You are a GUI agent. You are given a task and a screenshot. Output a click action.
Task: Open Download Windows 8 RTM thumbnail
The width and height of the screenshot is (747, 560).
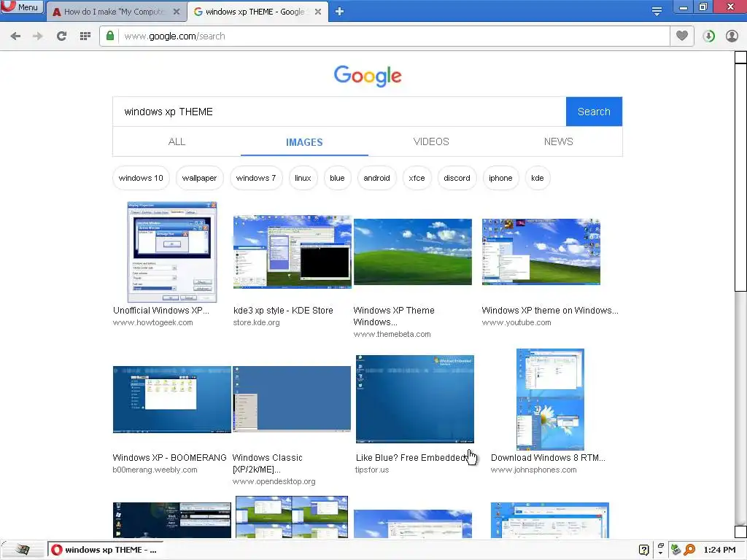point(550,400)
